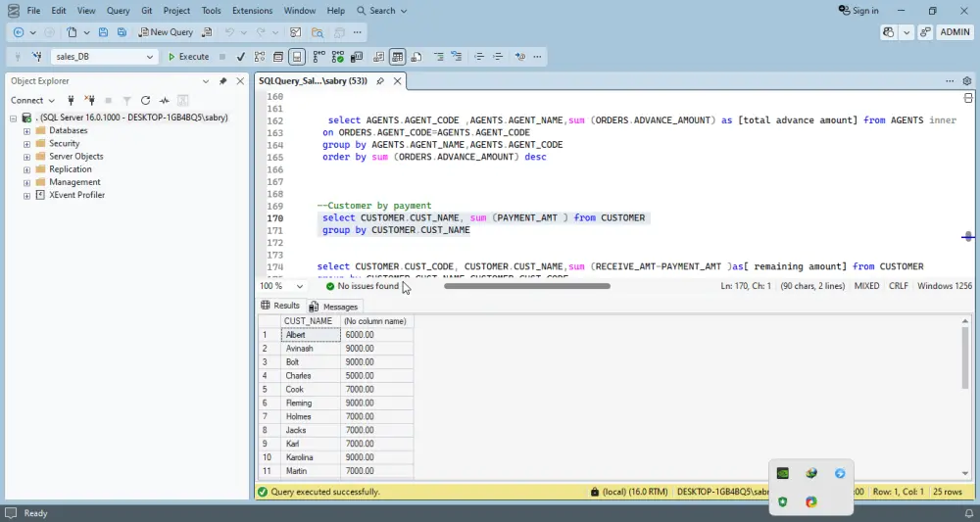The height and width of the screenshot is (522, 980).
Task: Open the Find in Files icon
Action: pos(318,32)
